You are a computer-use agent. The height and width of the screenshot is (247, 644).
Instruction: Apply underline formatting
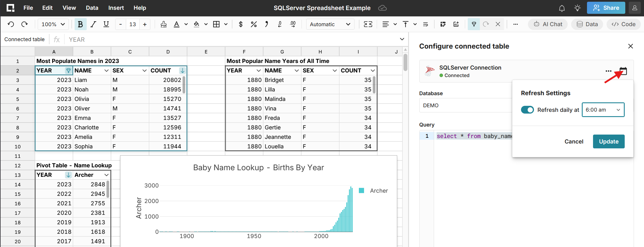106,24
